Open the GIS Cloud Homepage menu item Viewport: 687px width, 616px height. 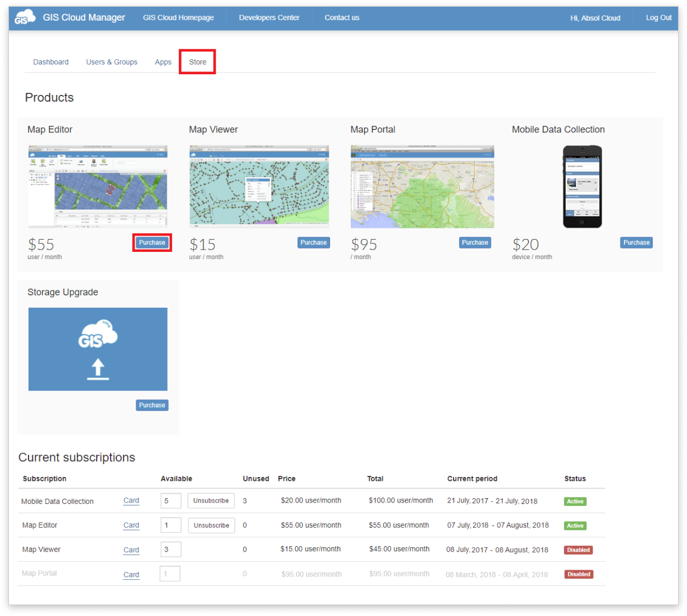tap(178, 17)
